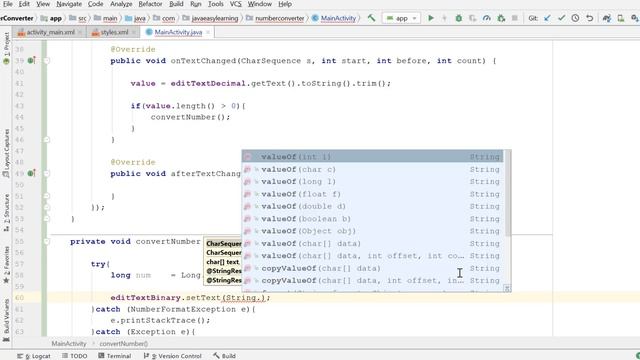Collapse the convertNumber method fold at line 55
This screenshot has width=640, height=360.
tap(47, 241)
